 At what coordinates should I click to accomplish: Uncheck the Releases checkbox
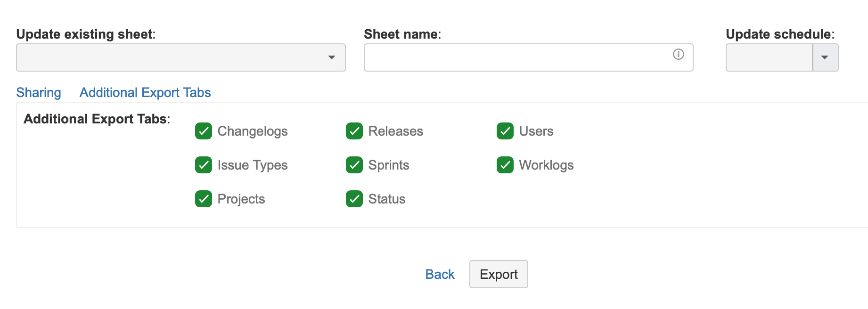coord(354,131)
